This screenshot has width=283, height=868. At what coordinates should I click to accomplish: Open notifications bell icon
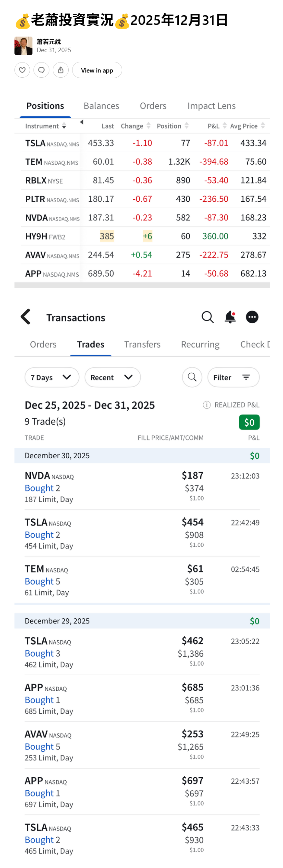(x=230, y=317)
